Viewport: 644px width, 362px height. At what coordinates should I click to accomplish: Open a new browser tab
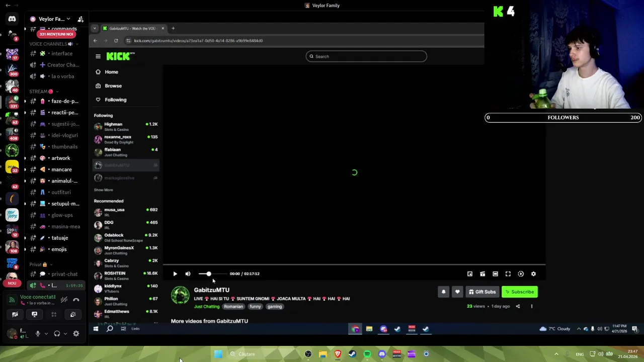(173, 28)
